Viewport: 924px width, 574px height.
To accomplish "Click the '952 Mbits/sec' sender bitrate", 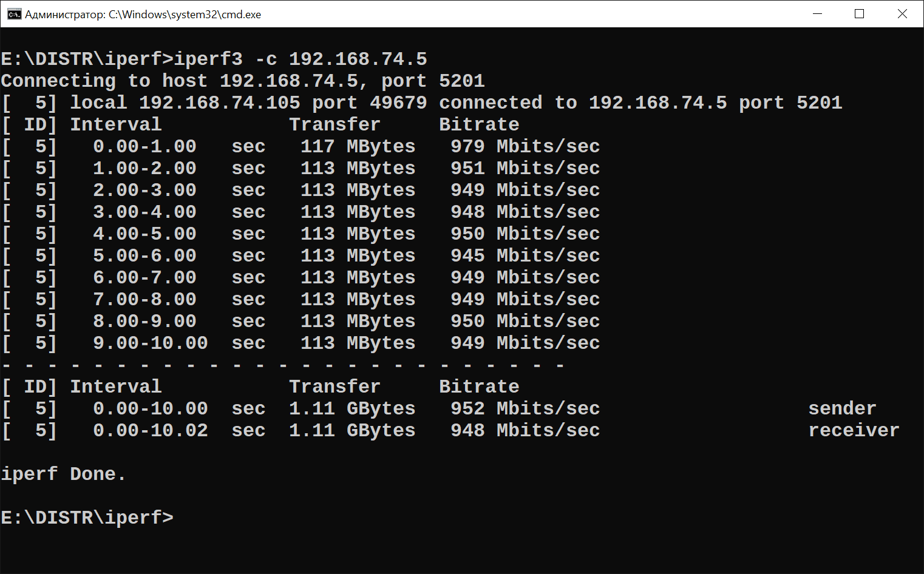I will [x=525, y=408].
